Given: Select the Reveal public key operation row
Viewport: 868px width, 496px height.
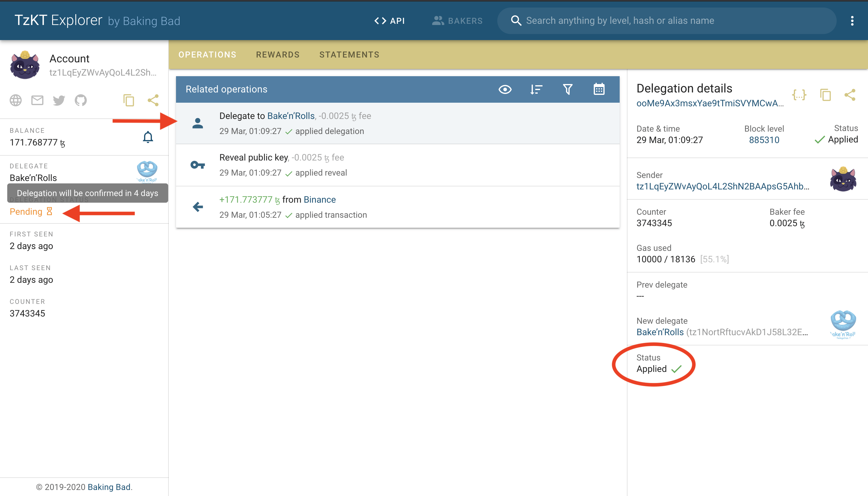Looking at the screenshot, I should click(398, 165).
